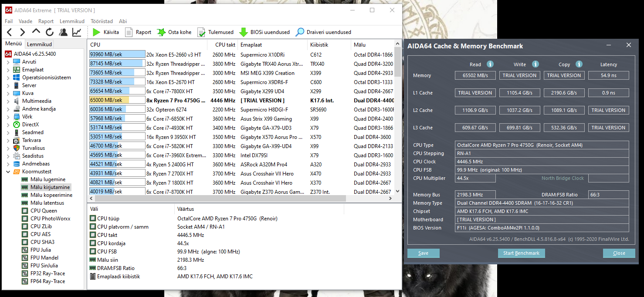Sort by CPU column header
The width and height of the screenshot is (644, 297).
tap(148, 44)
